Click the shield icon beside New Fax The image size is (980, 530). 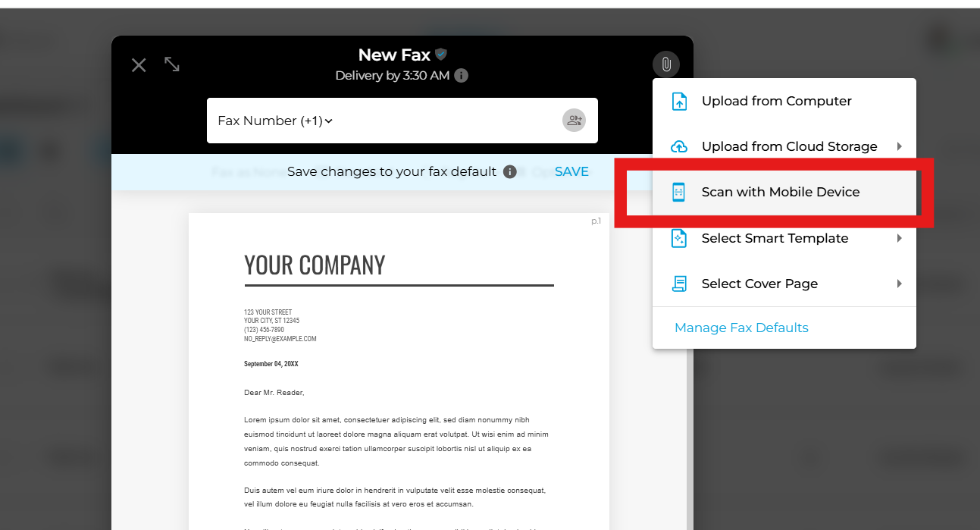pos(441,55)
